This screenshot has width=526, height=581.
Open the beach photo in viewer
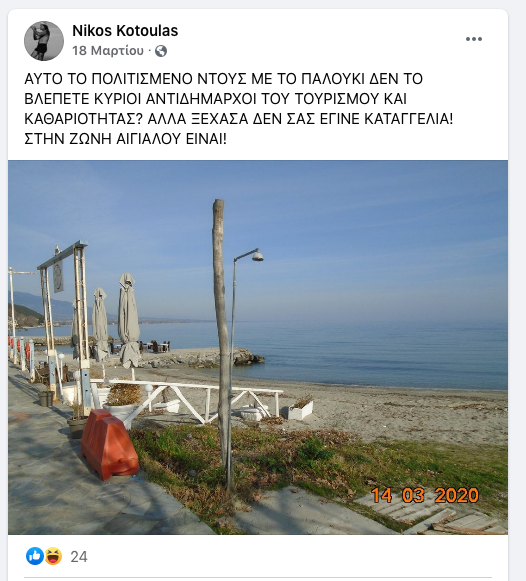click(258, 347)
